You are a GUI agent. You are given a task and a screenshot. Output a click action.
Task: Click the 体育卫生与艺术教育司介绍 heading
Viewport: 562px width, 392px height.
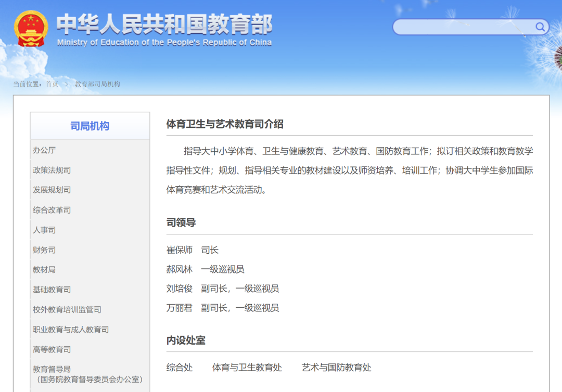point(225,124)
